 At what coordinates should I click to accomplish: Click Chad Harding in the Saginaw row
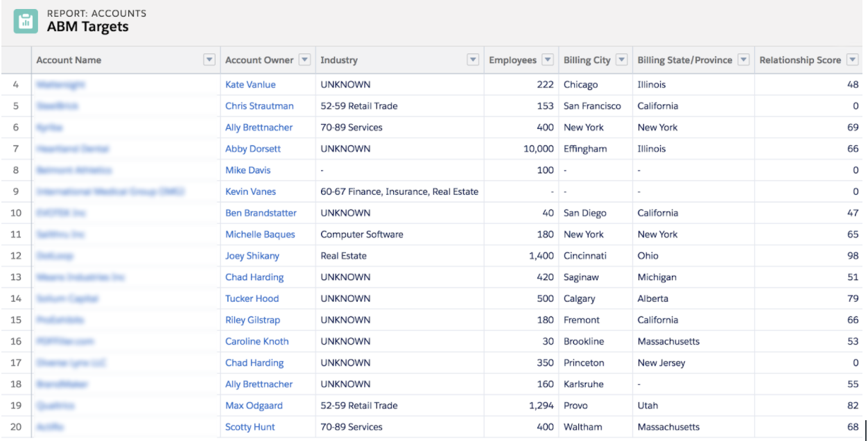[254, 277]
